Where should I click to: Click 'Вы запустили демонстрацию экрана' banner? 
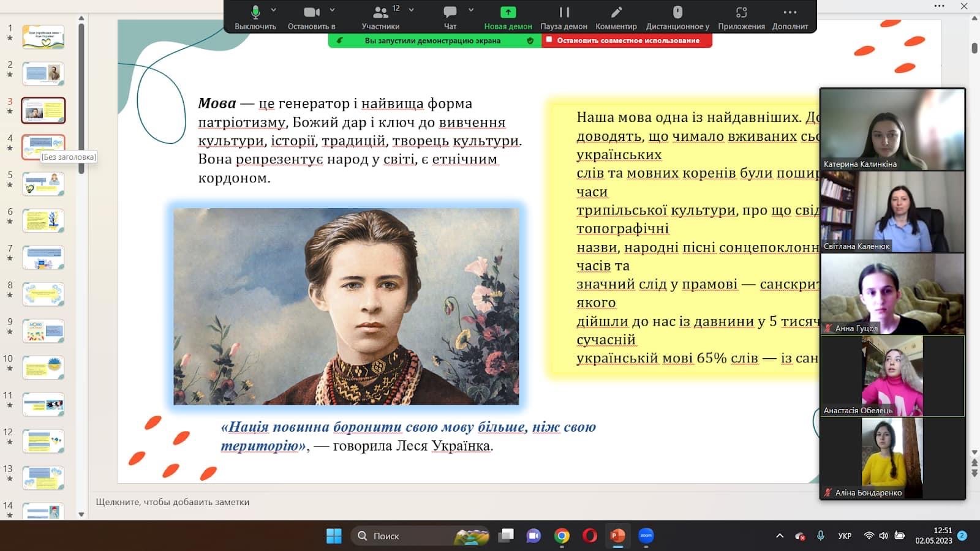[x=432, y=40]
